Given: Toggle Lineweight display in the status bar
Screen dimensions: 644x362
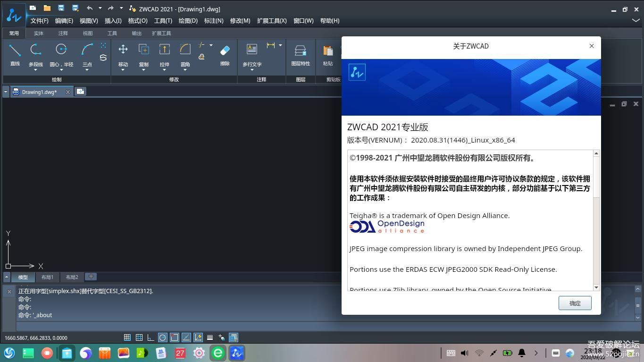Looking at the screenshot, I should pos(210,337).
